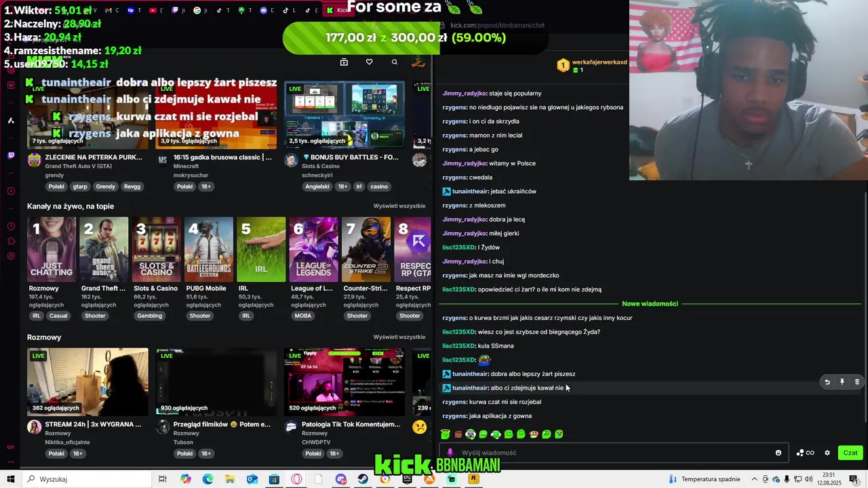Open File Explorer from taskbar

pos(230,479)
